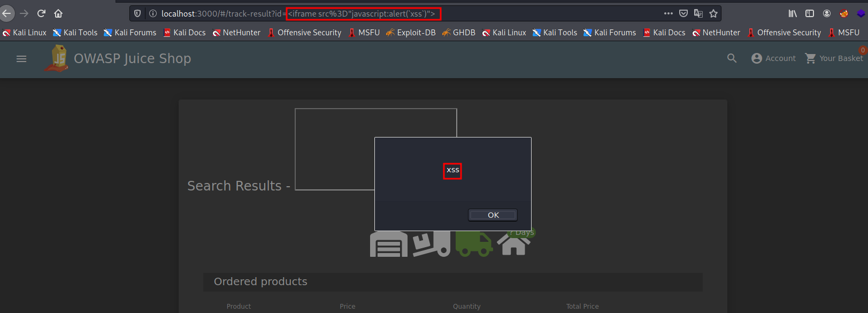Open the Firefox Library icon

pos(793,13)
